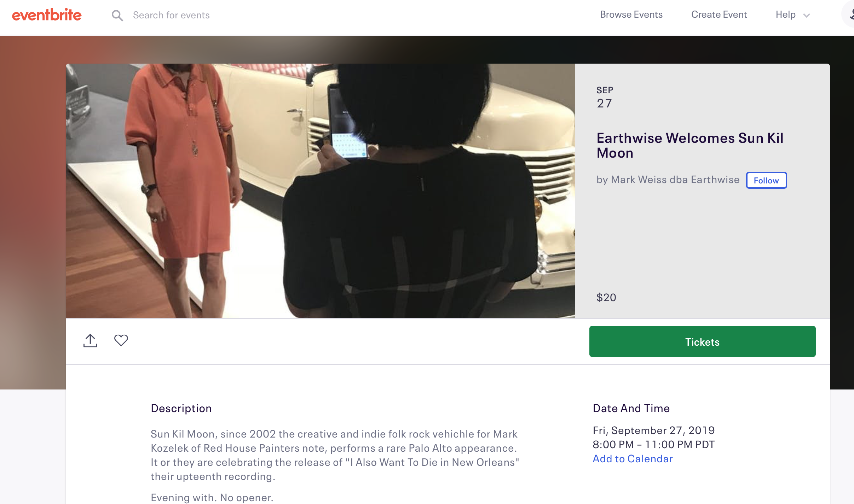Click the Eventbrite logo
This screenshot has height=504, width=854.
(x=47, y=15)
